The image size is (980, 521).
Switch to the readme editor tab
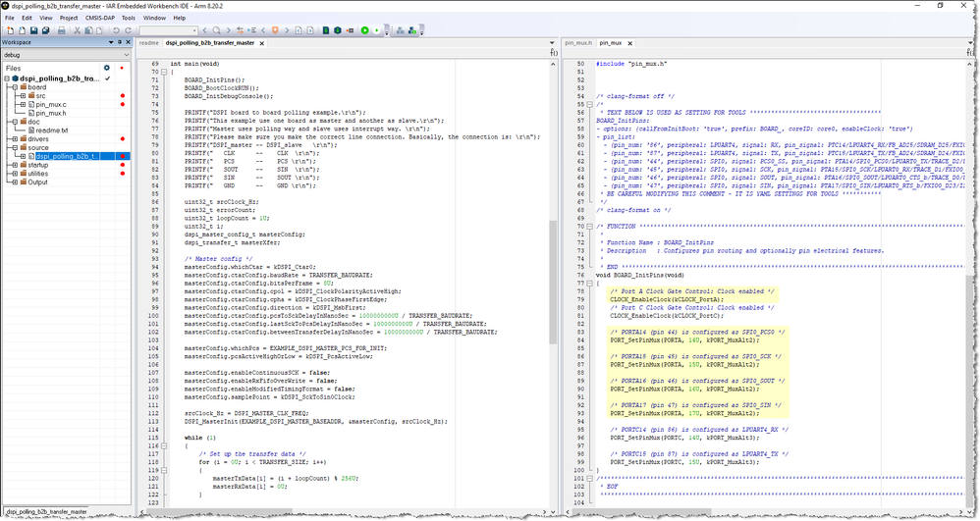[148, 43]
